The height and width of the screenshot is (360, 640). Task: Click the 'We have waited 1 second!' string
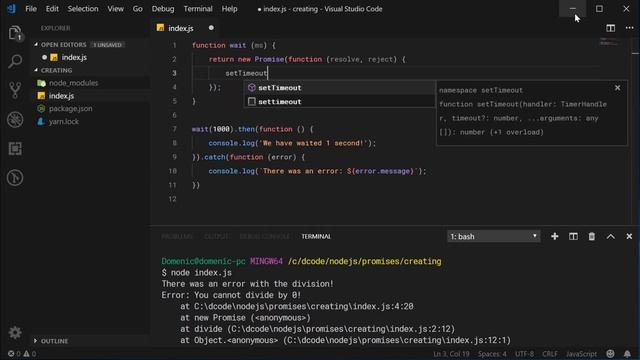pos(313,143)
